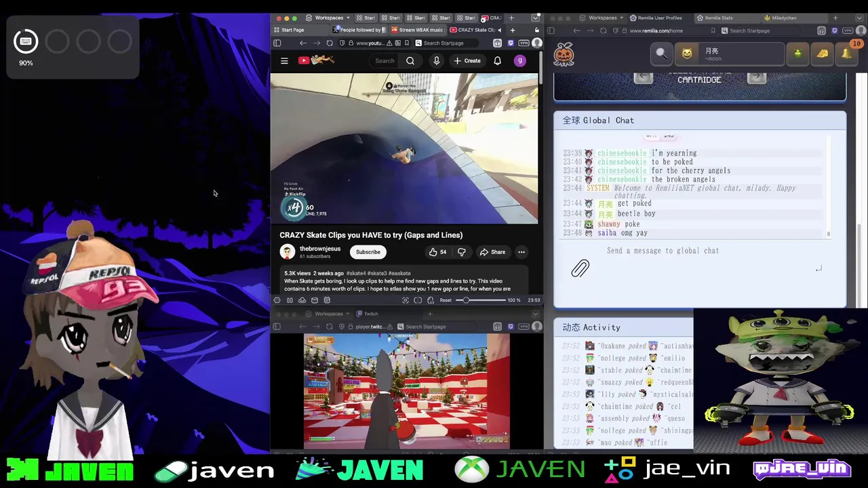This screenshot has width=868, height=488.
Task: Share the skate clips video
Action: (x=492, y=252)
